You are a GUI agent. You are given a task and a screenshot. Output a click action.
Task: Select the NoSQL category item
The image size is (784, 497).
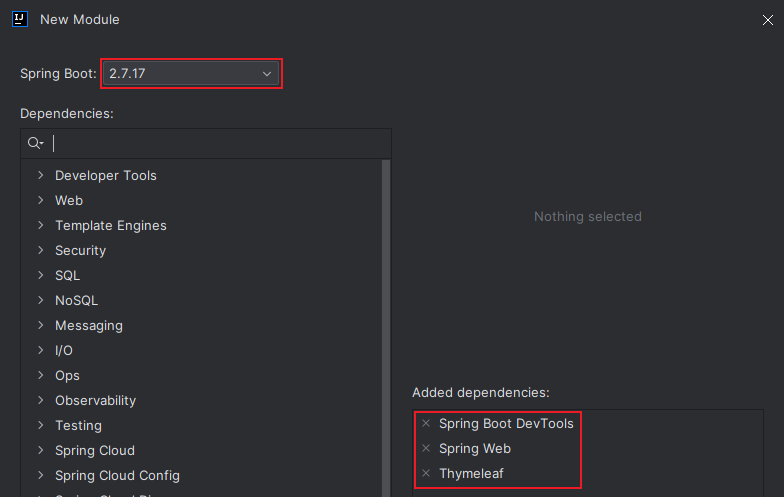click(76, 300)
